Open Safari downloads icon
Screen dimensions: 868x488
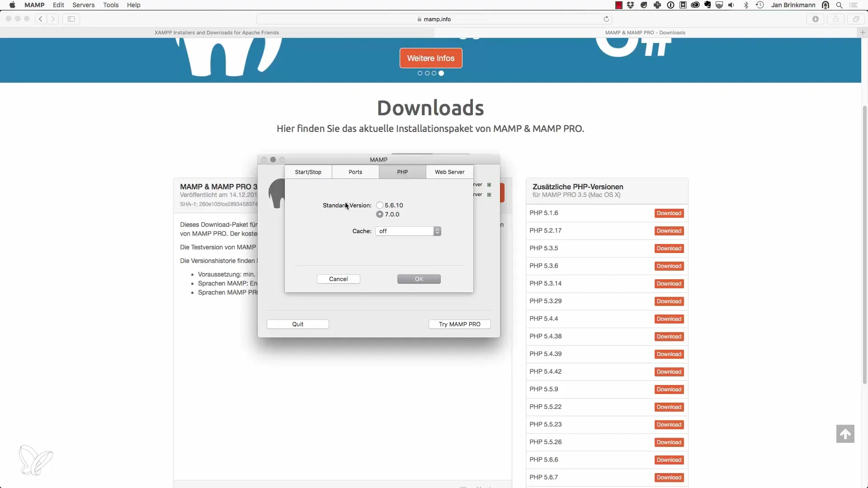tap(816, 19)
